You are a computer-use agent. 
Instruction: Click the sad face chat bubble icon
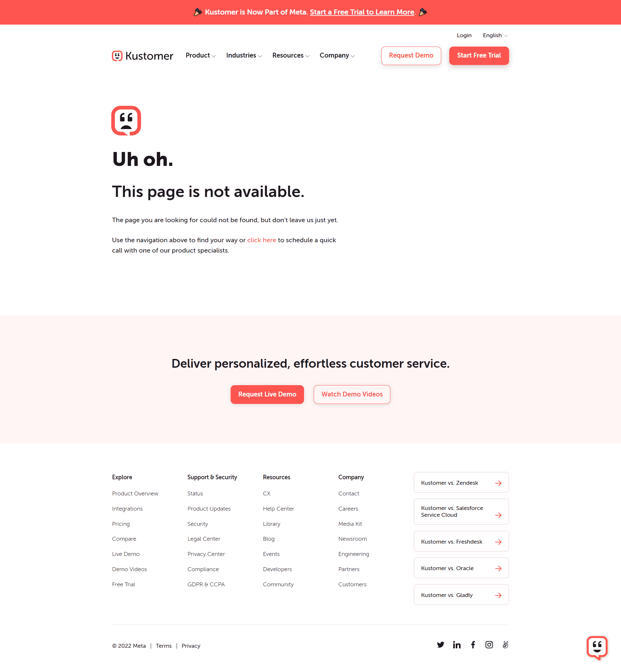pyautogui.click(x=126, y=121)
